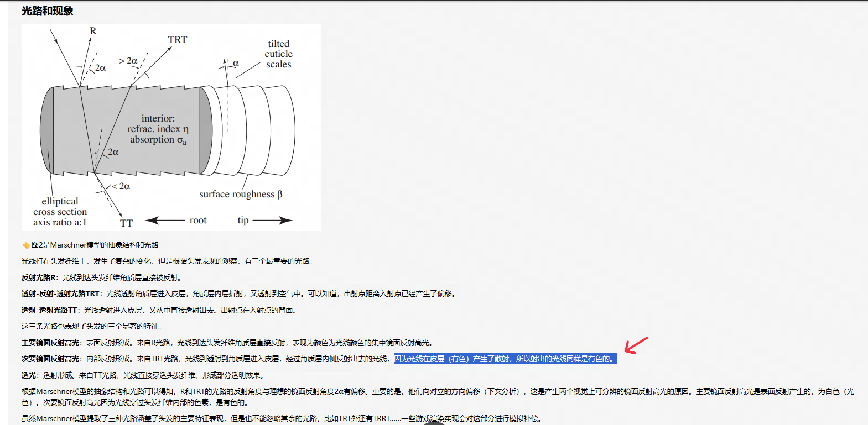Click the dark pill button at the page bottom
Viewport: 868px width, 425px height.
(x=434, y=423)
